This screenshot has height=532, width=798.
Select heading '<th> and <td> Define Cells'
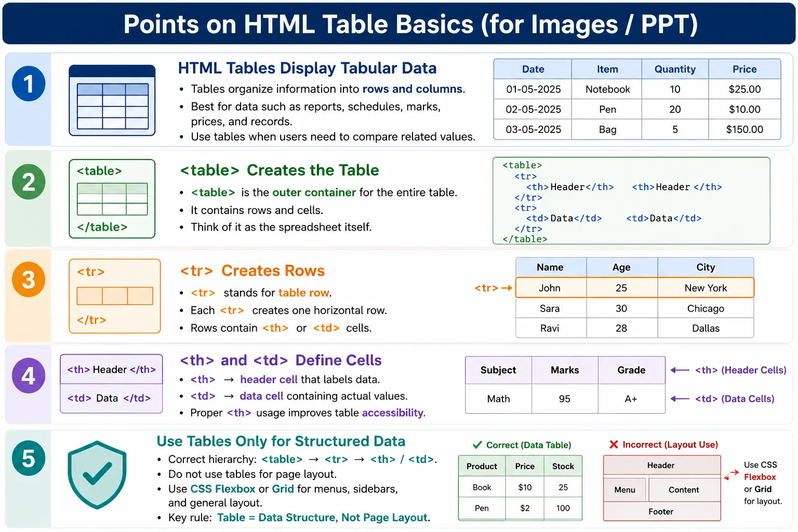[x=281, y=360]
